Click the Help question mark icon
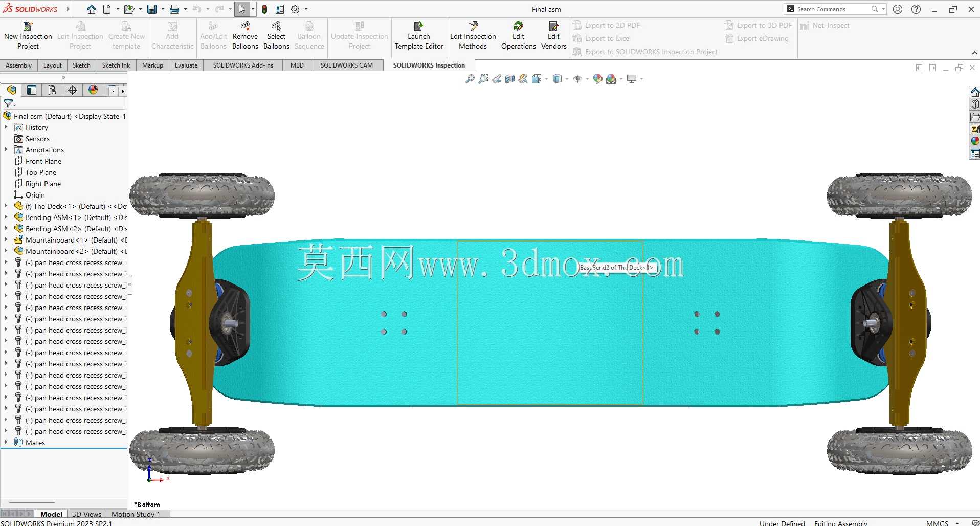 (916, 9)
